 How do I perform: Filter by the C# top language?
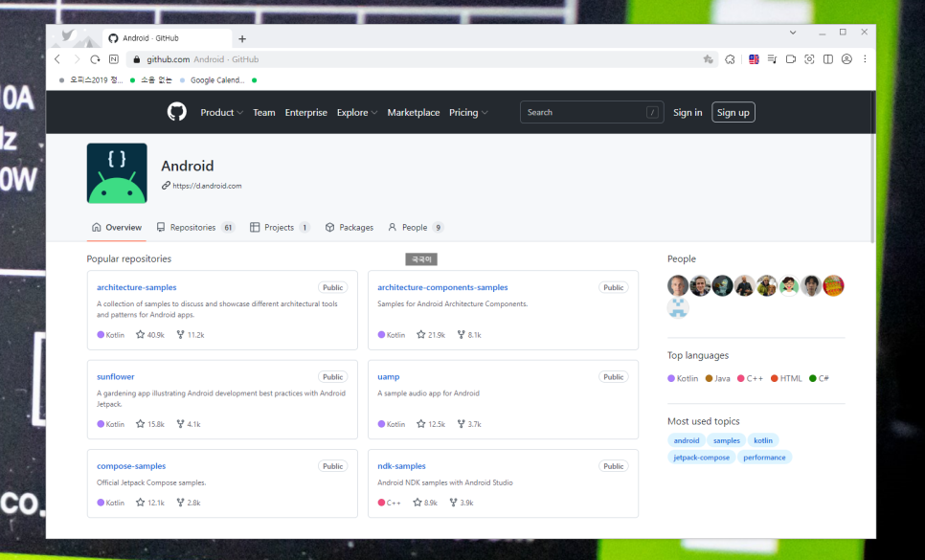820,378
